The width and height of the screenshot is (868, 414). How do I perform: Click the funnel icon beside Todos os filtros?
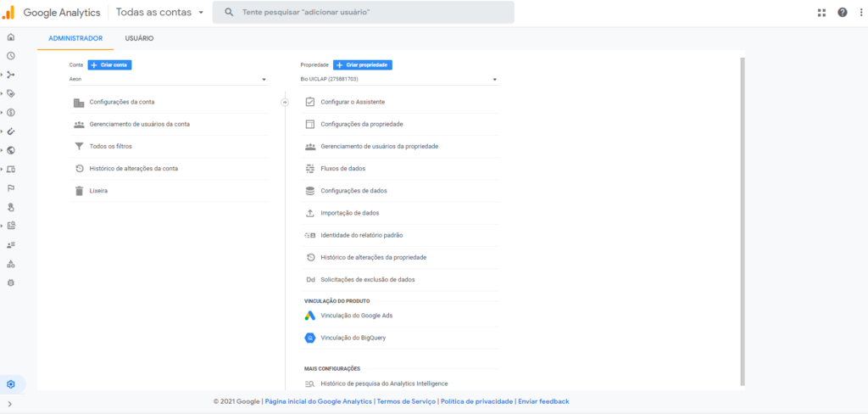pos(79,146)
